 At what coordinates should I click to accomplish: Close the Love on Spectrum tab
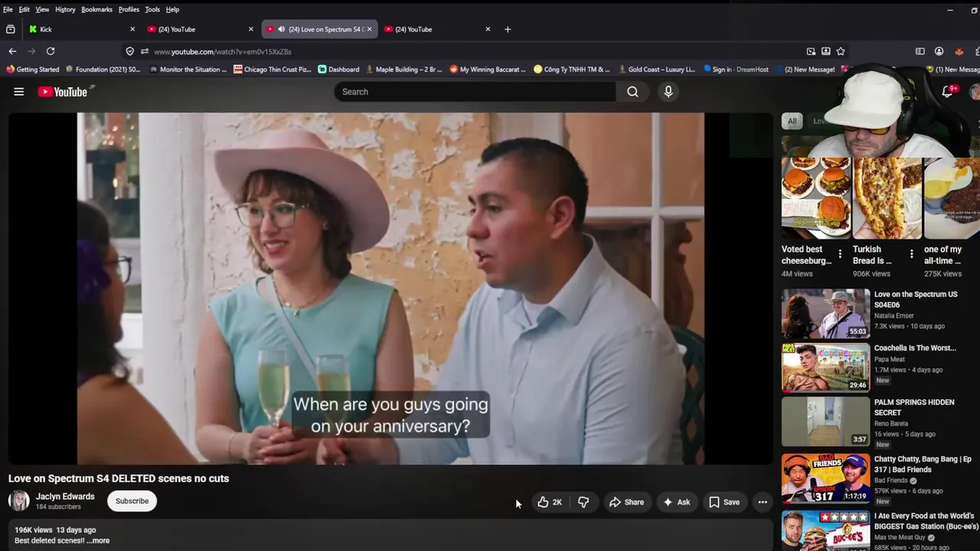pos(369,29)
